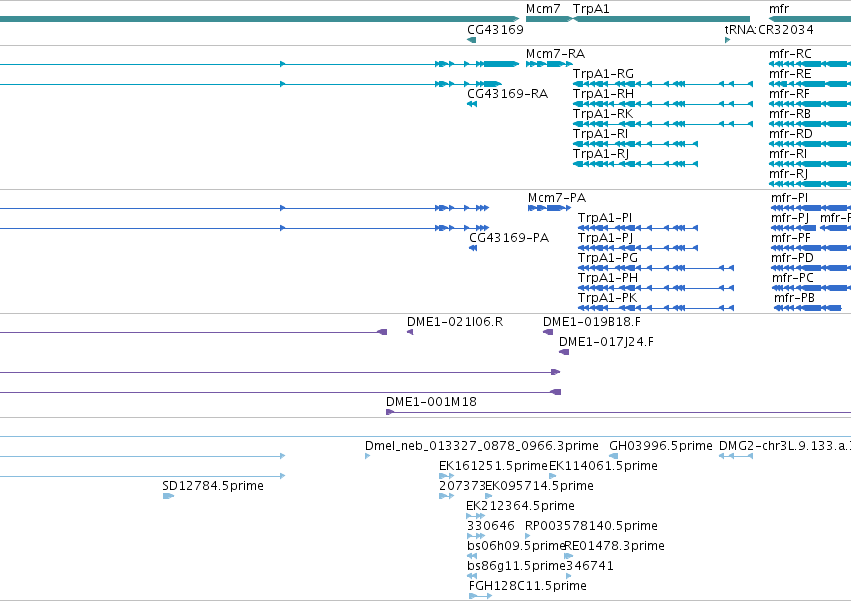Click the tRNA:CR32034 arrow glyph
Image resolution: width=851 pixels, height=601 pixels.
click(727, 40)
